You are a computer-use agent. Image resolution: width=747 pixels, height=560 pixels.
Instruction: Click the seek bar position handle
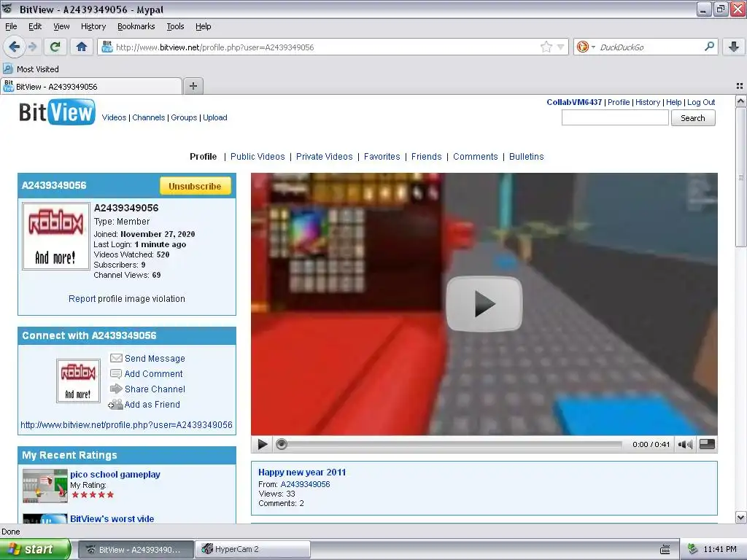click(282, 444)
